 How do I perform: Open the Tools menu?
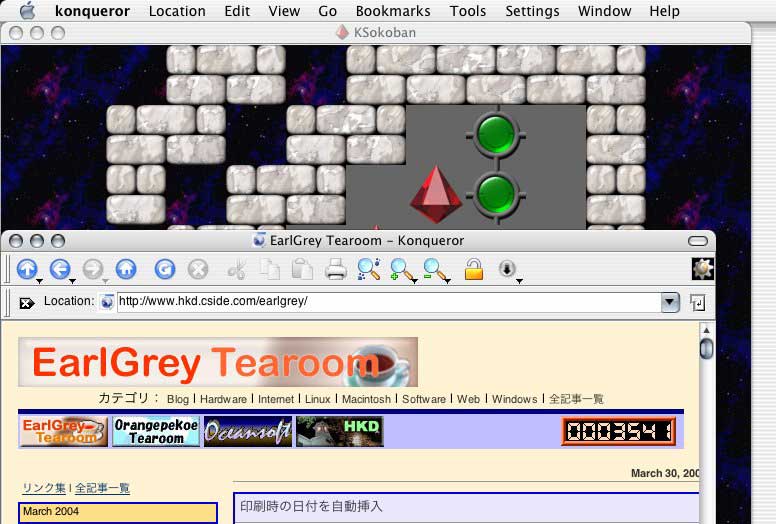(x=468, y=11)
